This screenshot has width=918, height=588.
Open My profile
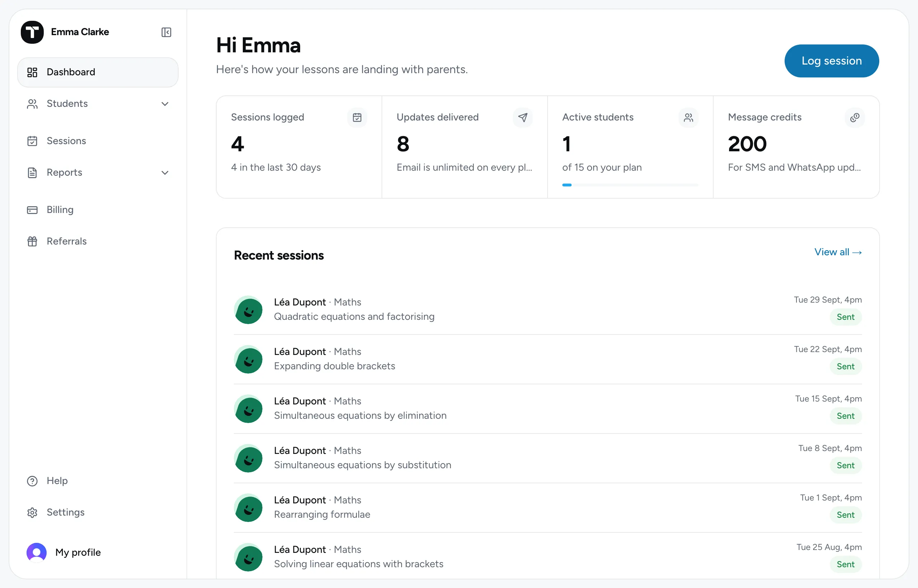pyautogui.click(x=98, y=553)
